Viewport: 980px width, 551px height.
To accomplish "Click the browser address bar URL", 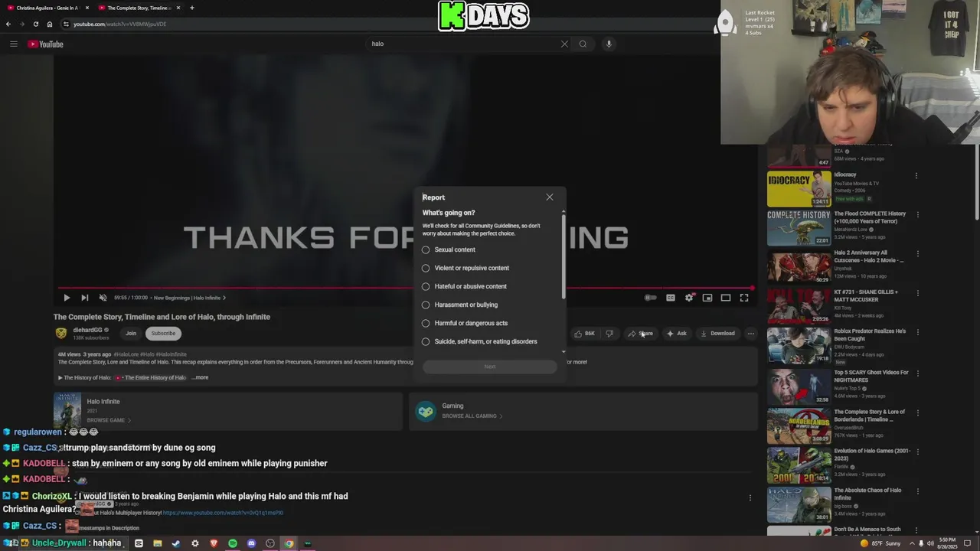I will coord(119,24).
